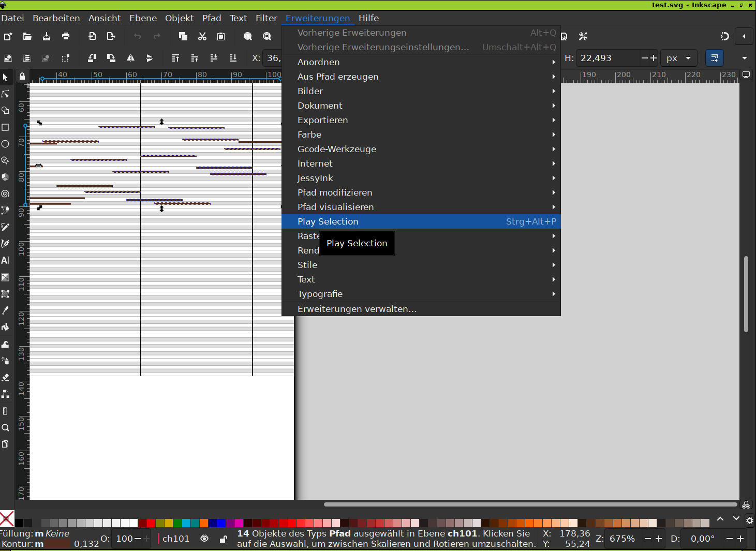Click the H height input field
The height and width of the screenshot is (551, 756).
pos(609,58)
